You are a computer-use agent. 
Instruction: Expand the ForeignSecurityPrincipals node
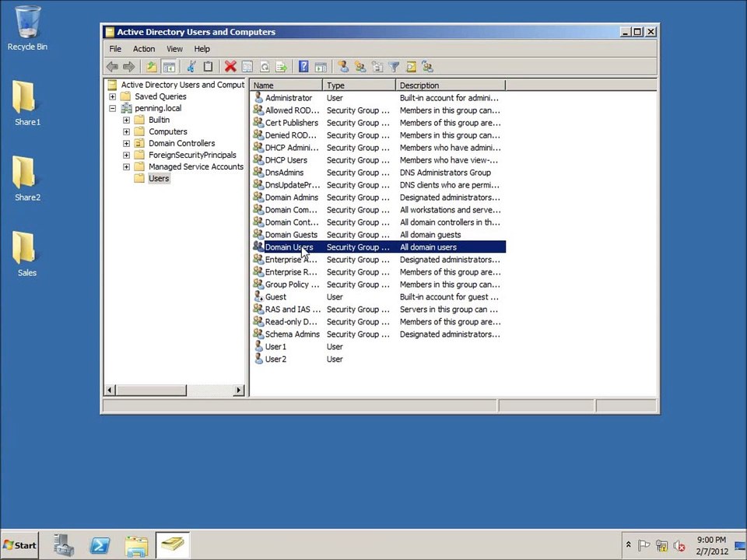tap(126, 155)
